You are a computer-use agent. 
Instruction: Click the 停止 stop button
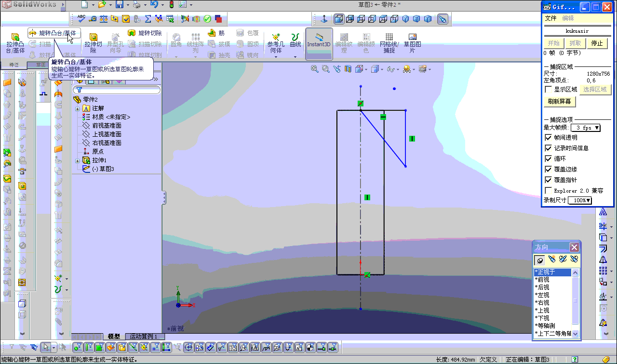click(x=597, y=43)
